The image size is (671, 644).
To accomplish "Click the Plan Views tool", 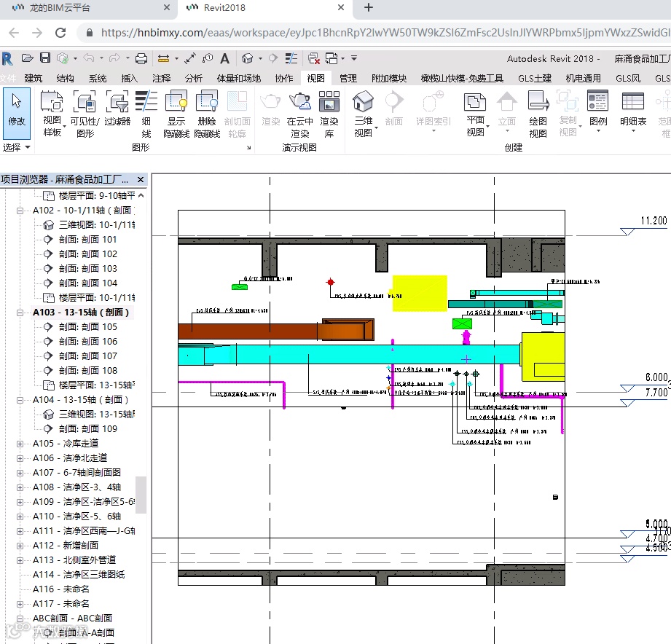I will [475, 114].
